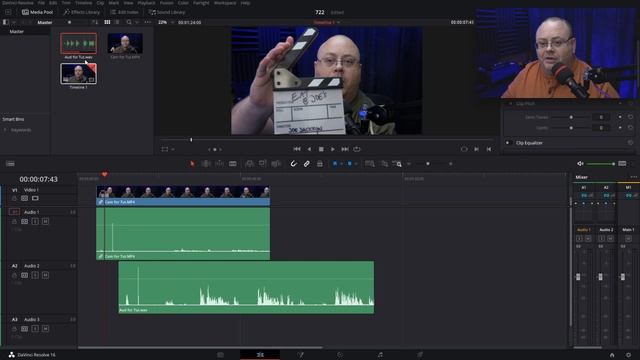Click the Insert Clip toolbar icon

(x=249, y=164)
